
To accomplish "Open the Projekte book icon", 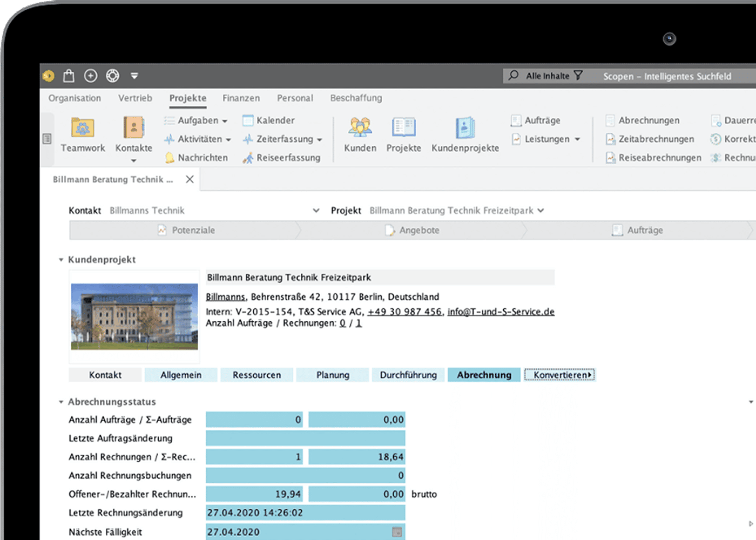I will pos(403,128).
